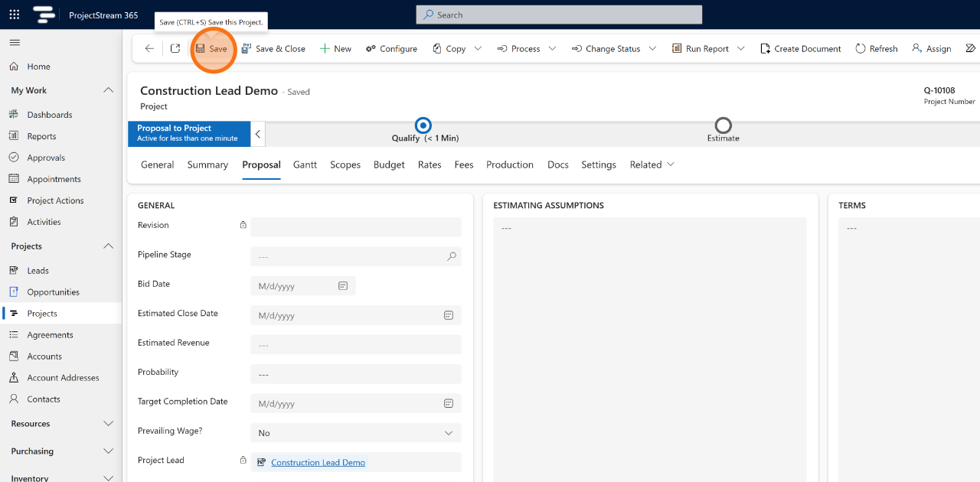This screenshot has height=482, width=980.
Task: Collapse the site navigation hamburger menu
Action: click(x=15, y=42)
